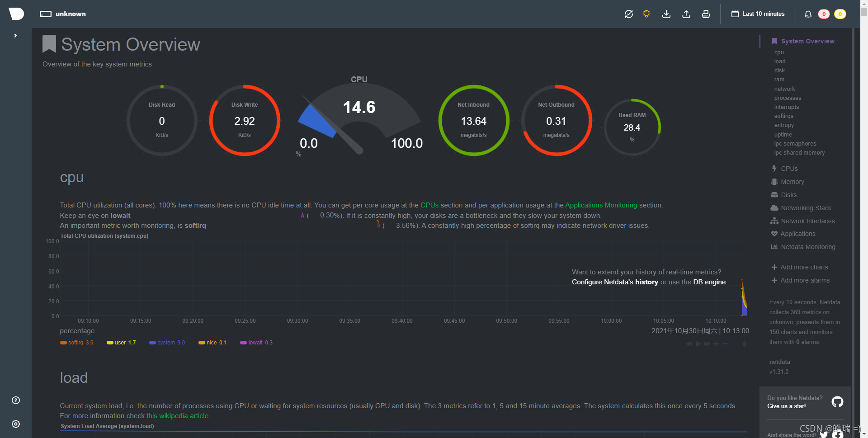868x438 pixels.
Task: Toggle nice dimension in CPU legend
Action: point(212,343)
